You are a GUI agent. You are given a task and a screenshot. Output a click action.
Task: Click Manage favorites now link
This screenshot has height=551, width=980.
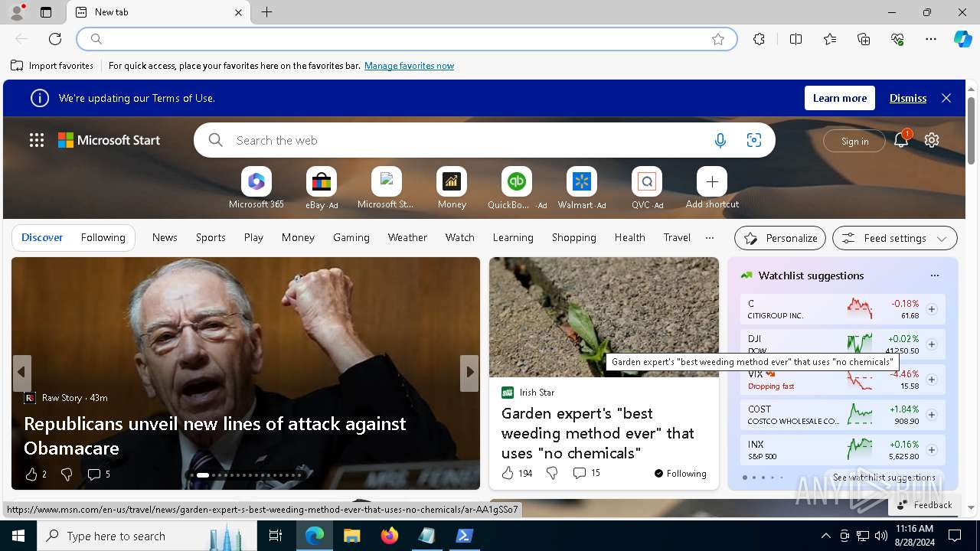tap(409, 66)
